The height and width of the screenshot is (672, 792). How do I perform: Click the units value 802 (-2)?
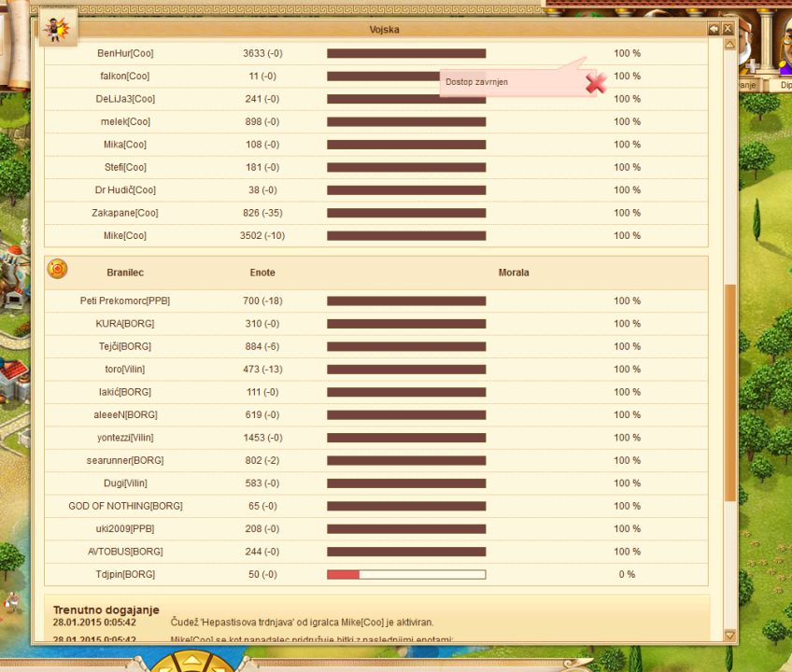pyautogui.click(x=262, y=460)
